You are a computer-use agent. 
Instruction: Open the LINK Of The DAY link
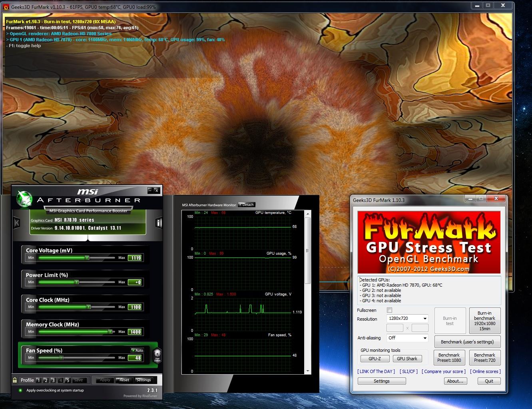coord(376,371)
